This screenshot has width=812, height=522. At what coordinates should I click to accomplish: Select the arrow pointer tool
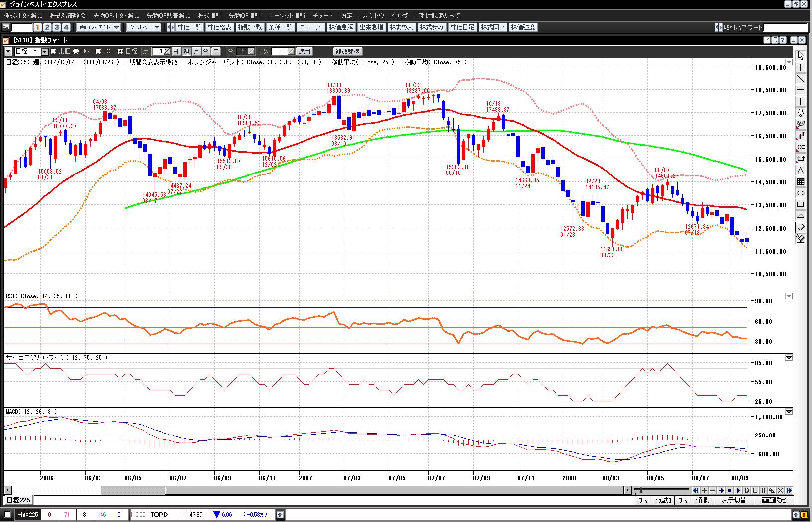pos(800,56)
